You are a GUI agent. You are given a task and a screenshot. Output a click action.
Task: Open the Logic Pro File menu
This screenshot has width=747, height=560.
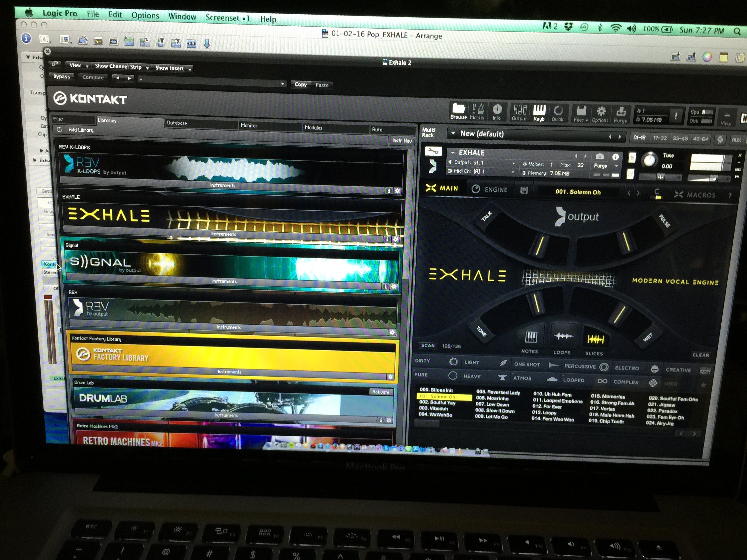click(93, 14)
